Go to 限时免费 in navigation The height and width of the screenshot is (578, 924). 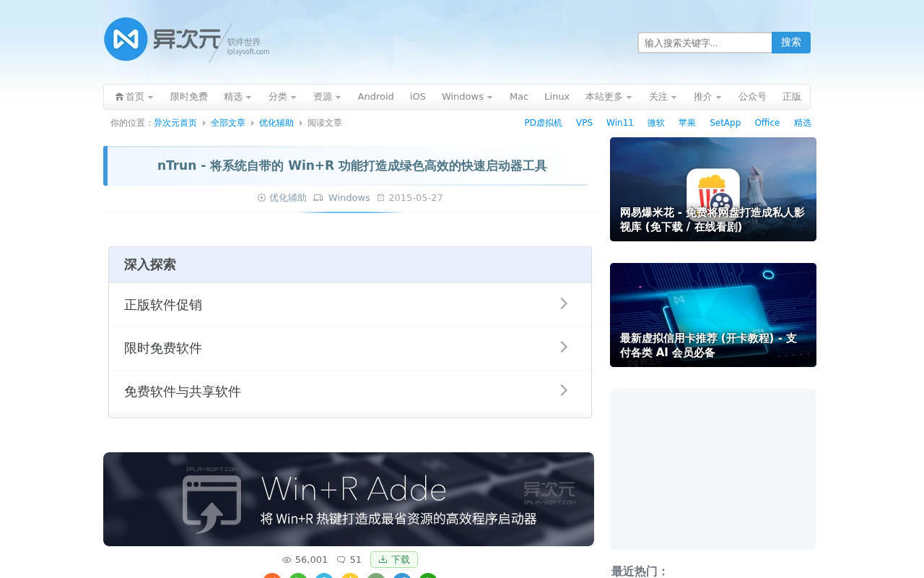(x=189, y=97)
